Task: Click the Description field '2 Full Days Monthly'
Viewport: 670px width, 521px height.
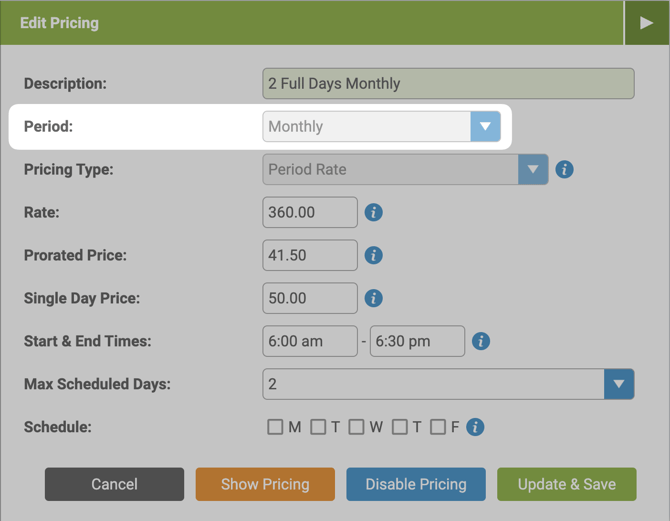Action: click(x=448, y=84)
